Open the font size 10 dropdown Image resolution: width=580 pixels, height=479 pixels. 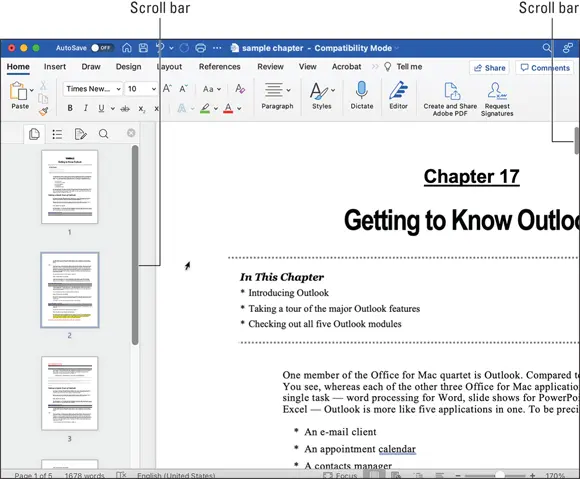pos(142,89)
